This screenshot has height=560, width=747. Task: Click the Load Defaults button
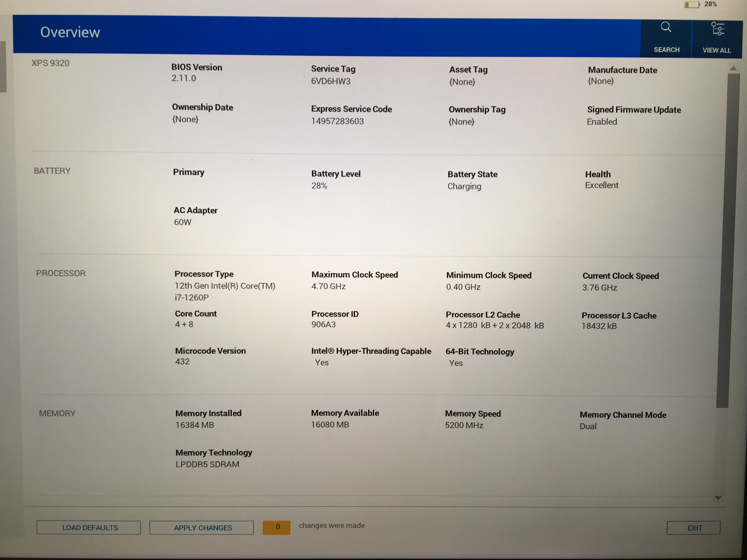point(89,527)
